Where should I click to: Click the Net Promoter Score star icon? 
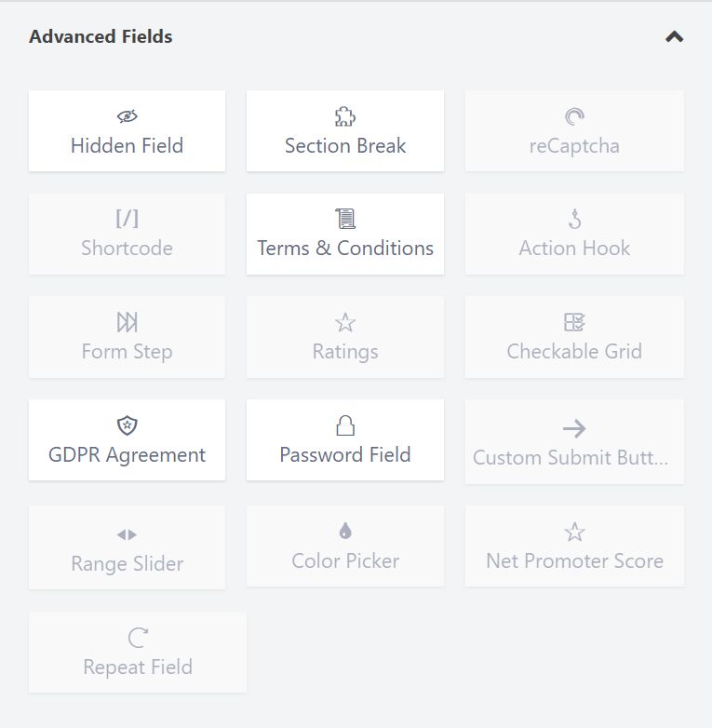pos(574,533)
